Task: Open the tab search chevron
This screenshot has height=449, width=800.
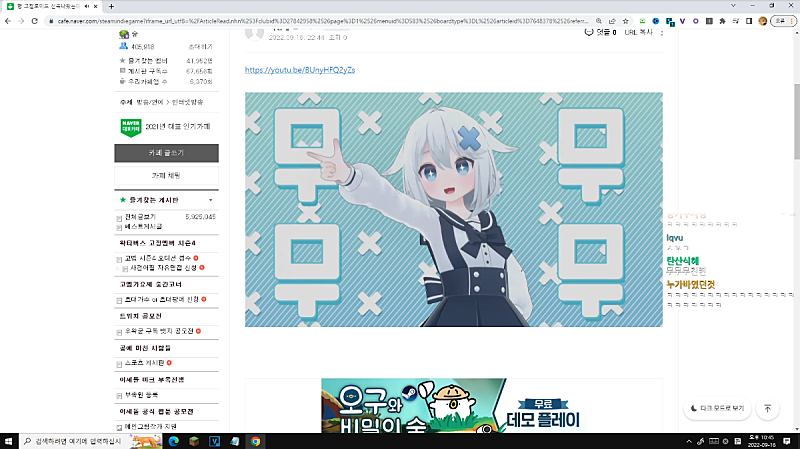Action: click(733, 6)
